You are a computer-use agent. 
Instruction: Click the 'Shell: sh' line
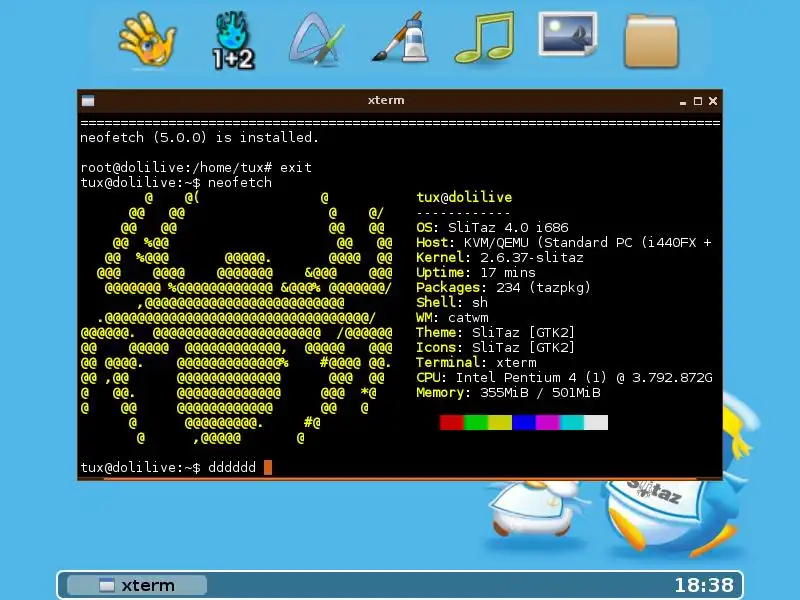[452, 303]
